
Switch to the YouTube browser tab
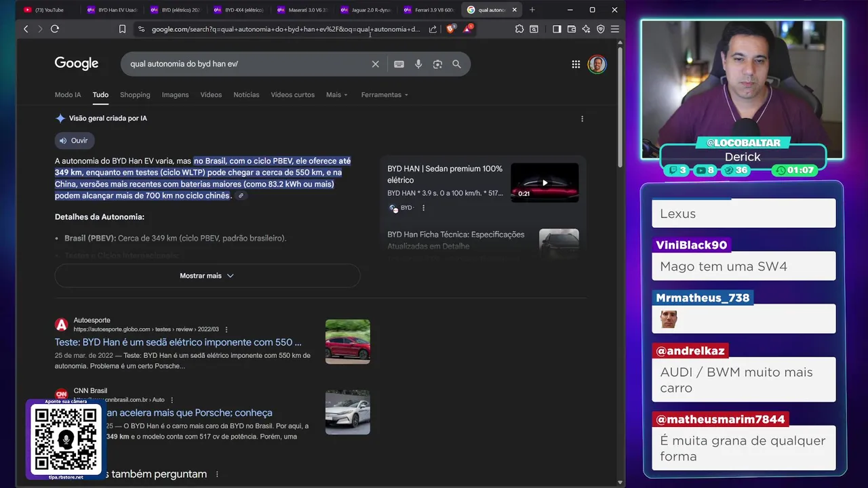pyautogui.click(x=47, y=9)
